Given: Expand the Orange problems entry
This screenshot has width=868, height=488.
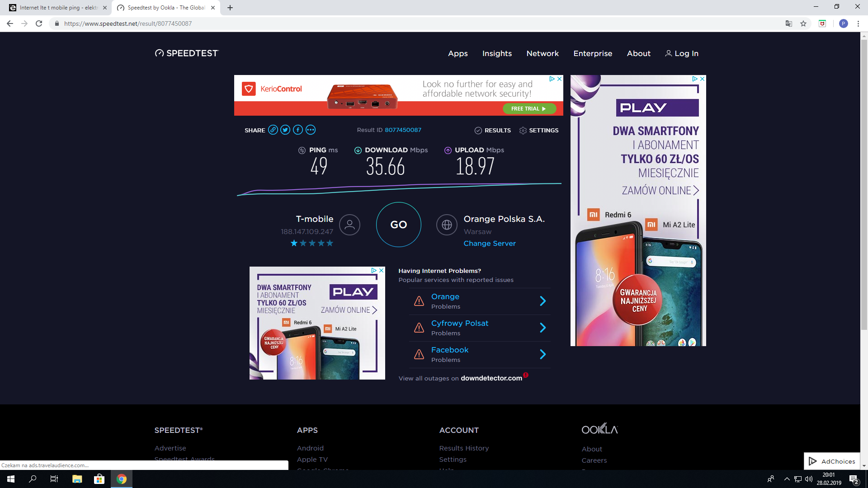Looking at the screenshot, I should click(x=542, y=301).
